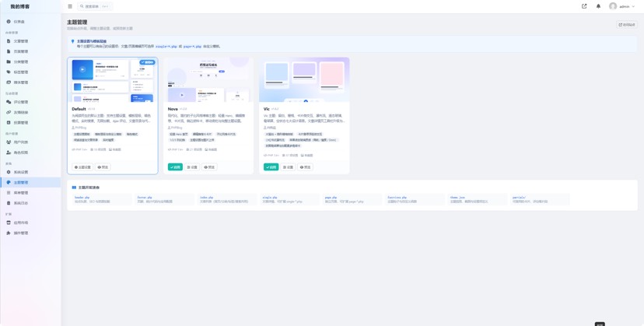This screenshot has height=326, width=644.
Task: Click the Vic theme preview thumbnail
Action: [x=304, y=80]
